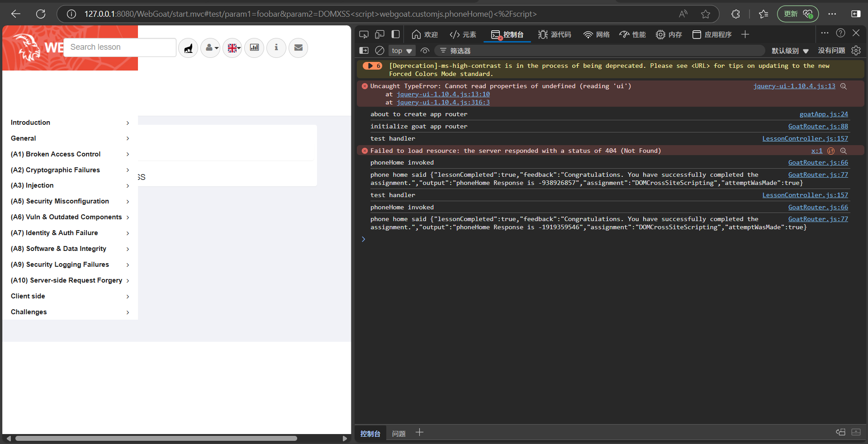
Task: Activate DevTools inspect element picker
Action: [364, 34]
